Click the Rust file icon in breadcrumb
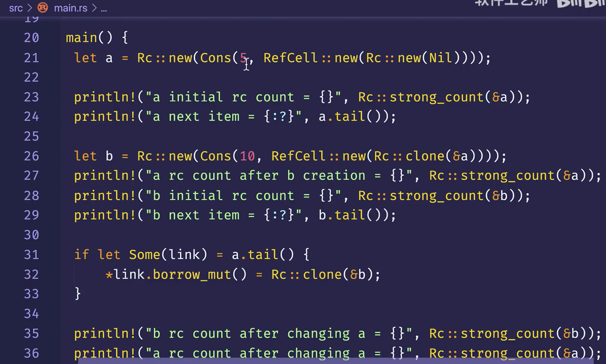The height and width of the screenshot is (364, 606). pyautogui.click(x=43, y=7)
